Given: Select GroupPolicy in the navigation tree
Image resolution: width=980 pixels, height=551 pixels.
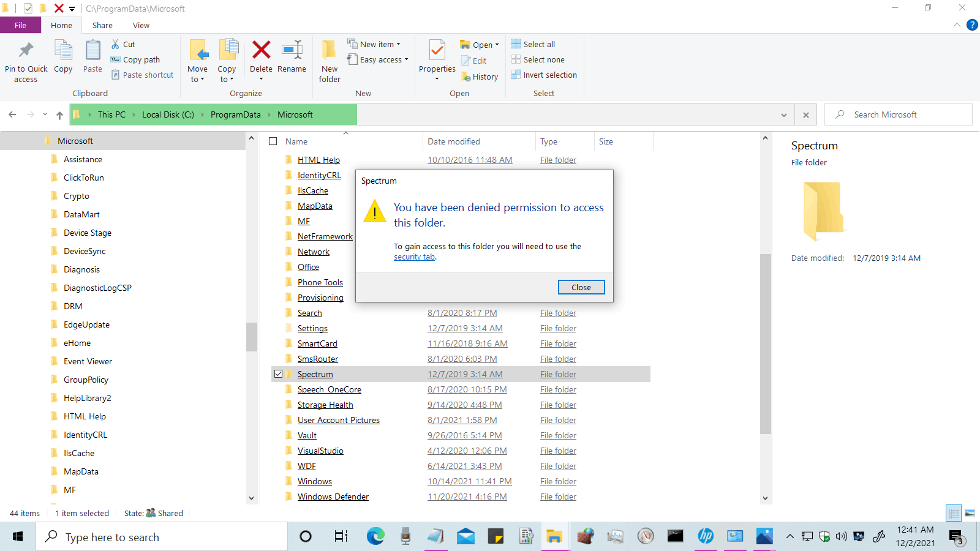Looking at the screenshot, I should point(86,380).
